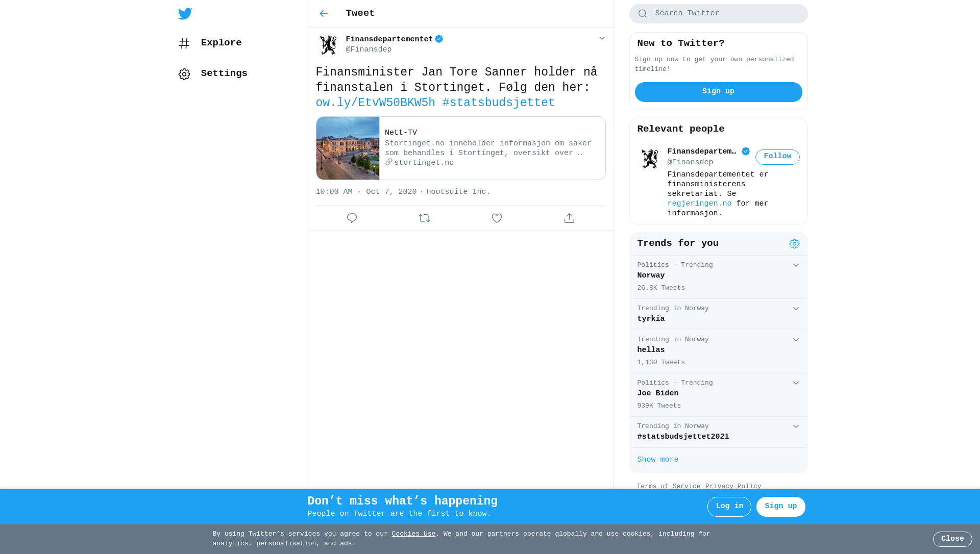Viewport: 980px width, 554px height.
Task: Click Show more under trends
Action: [x=657, y=460]
